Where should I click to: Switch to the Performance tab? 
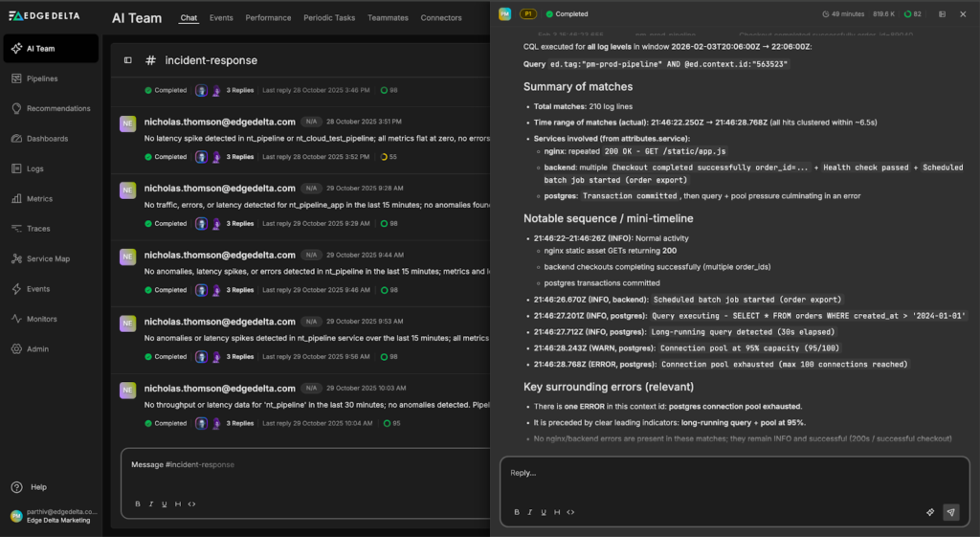(x=268, y=18)
